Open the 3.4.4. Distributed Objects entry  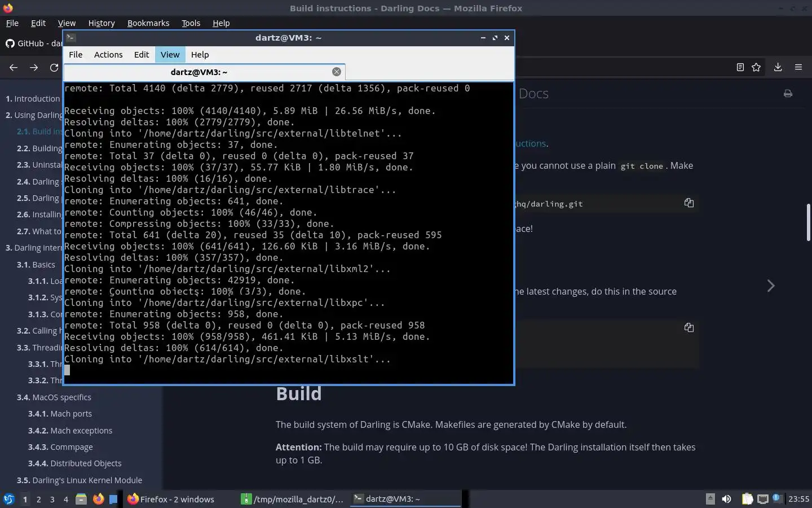tap(75, 463)
